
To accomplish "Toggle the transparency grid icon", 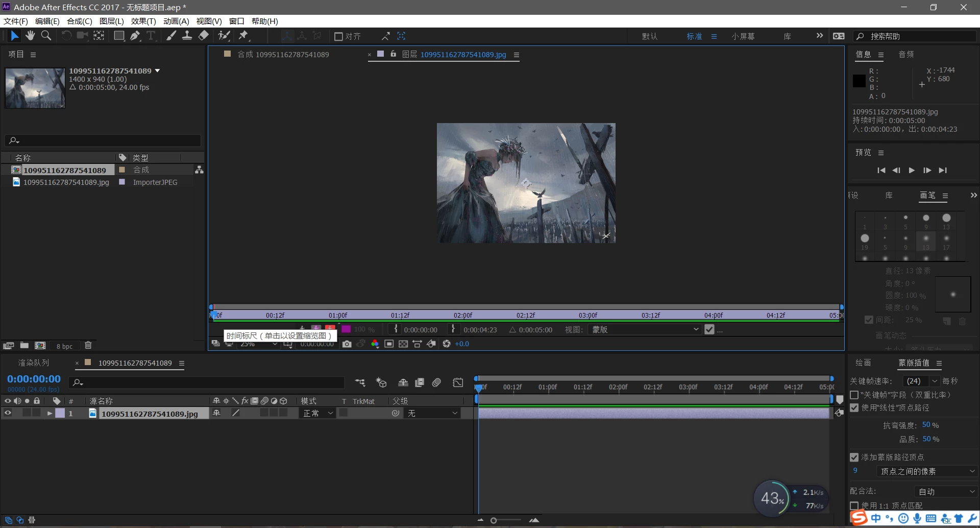I will [x=403, y=344].
